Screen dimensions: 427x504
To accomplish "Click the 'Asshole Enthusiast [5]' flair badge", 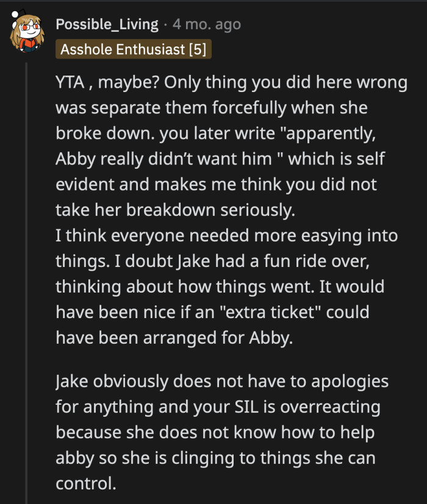I will (133, 49).
